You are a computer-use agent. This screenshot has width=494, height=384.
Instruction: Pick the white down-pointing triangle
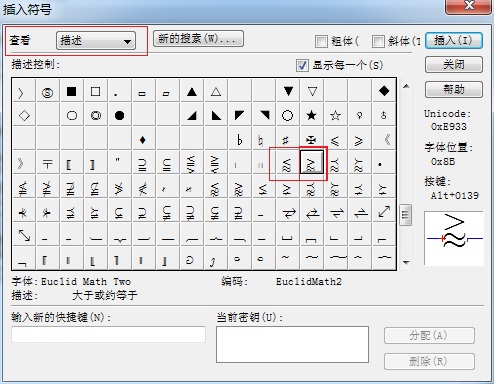[x=312, y=91]
